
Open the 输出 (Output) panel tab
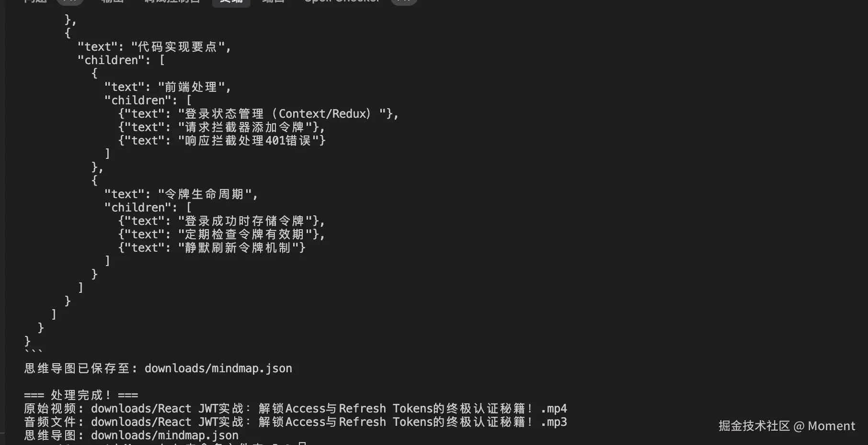click(x=113, y=1)
